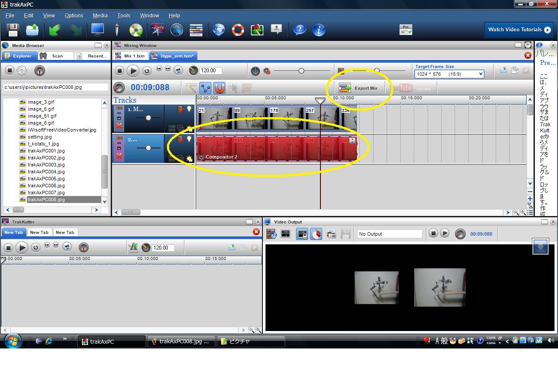Open the No Output selector field

[390, 234]
